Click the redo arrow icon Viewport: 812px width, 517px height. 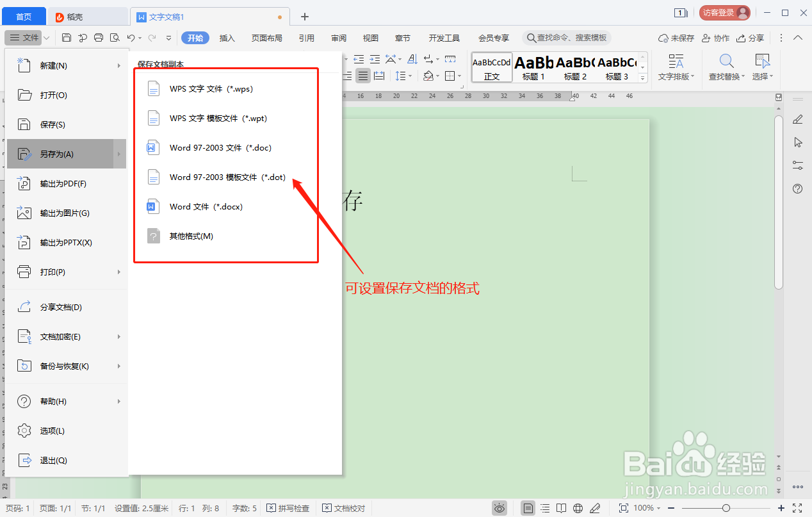(152, 38)
